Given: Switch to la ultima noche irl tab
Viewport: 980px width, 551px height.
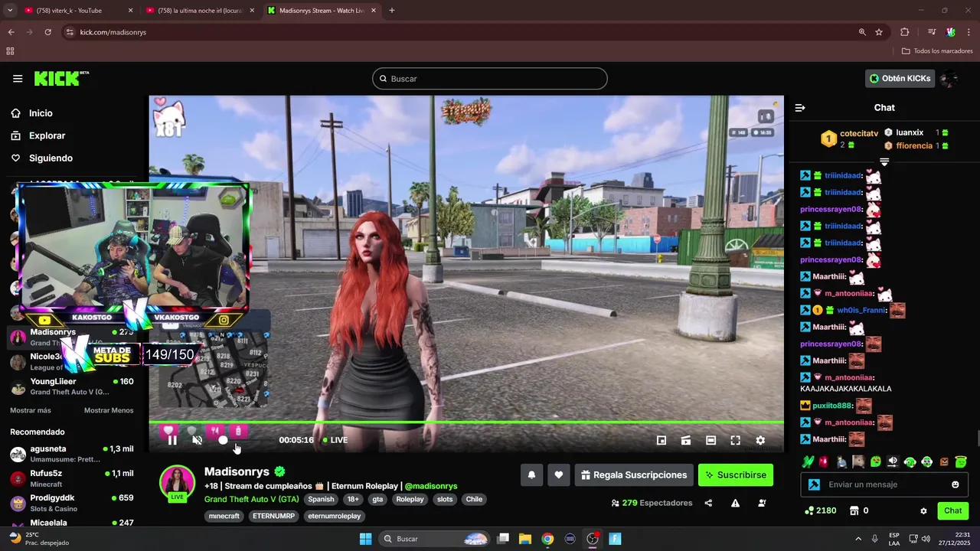Looking at the screenshot, I should coord(200,11).
